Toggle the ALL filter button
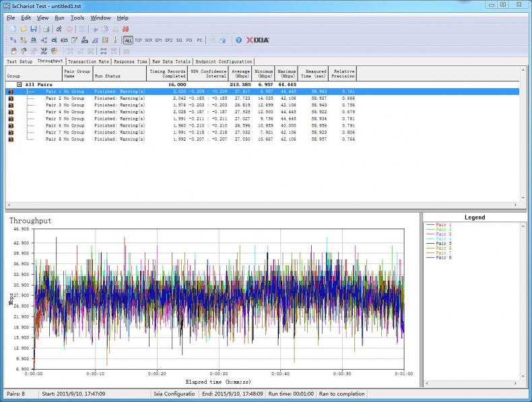The width and height of the screenshot is (532, 402). pyautogui.click(x=128, y=40)
